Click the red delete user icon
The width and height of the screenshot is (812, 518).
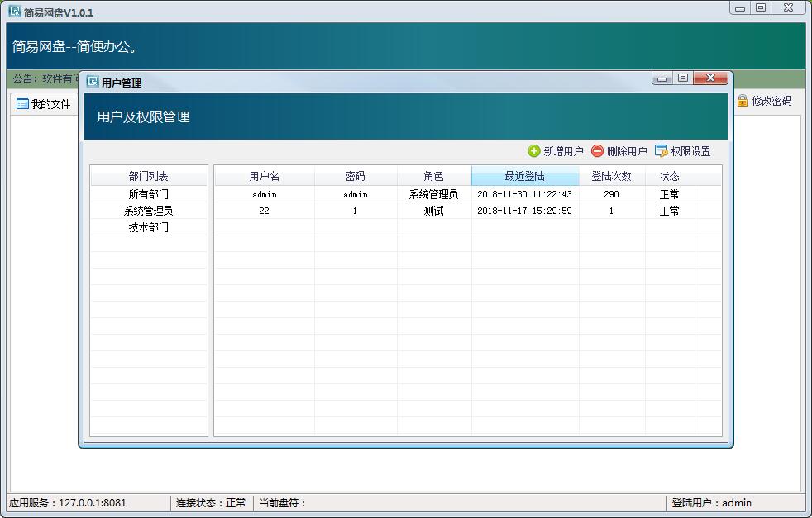[597, 151]
